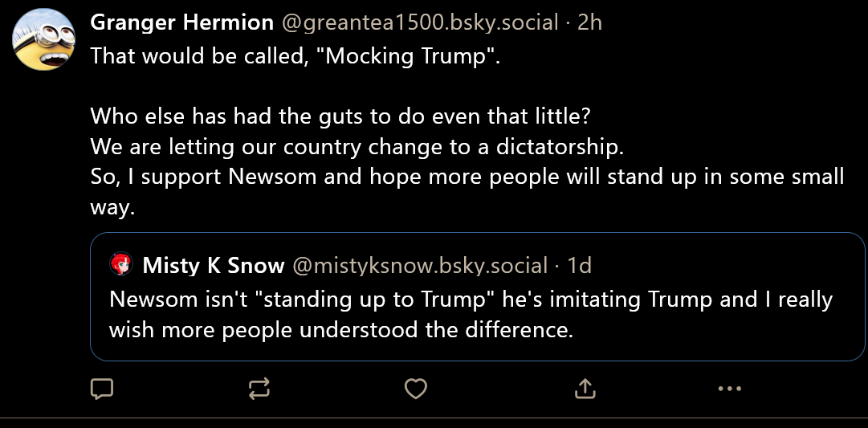Click the words 'wish more people understood the difference'
Screen dimensions: 868x428
pos(341,330)
